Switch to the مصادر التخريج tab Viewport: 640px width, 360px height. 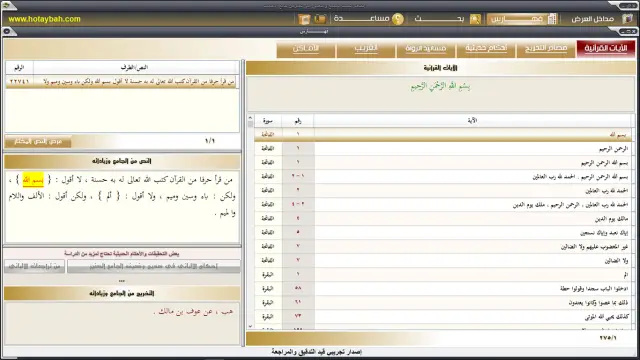546,49
